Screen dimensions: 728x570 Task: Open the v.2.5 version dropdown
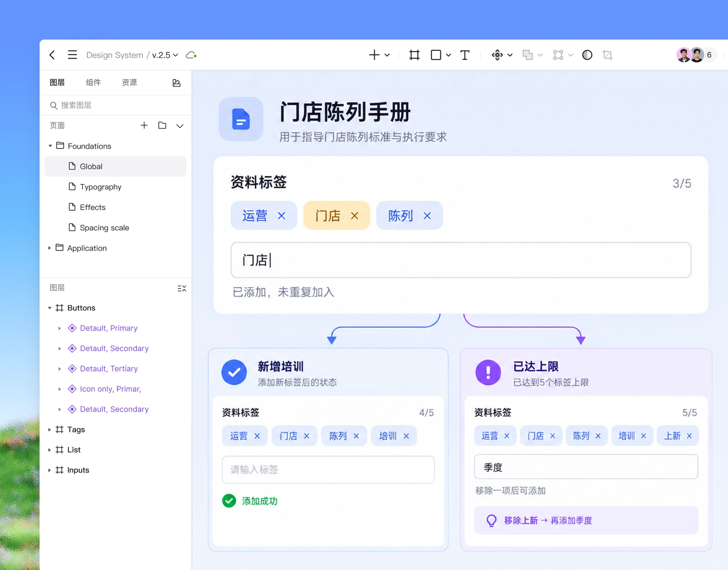pos(165,55)
